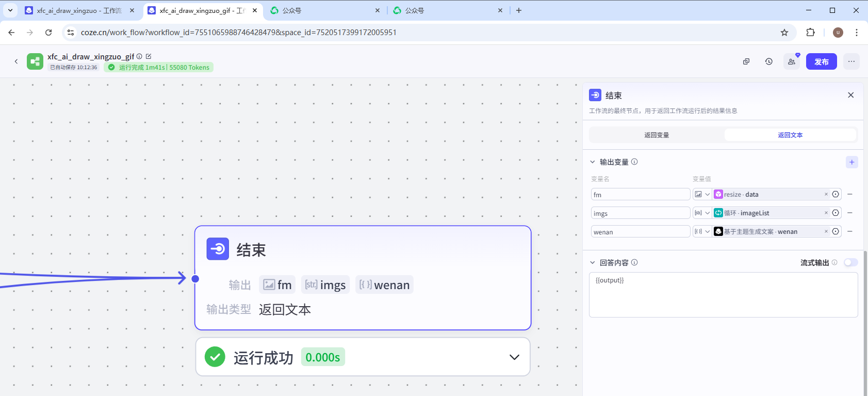This screenshot has height=396, width=868.
Task: Click the imgs variable name field
Action: 641,213
